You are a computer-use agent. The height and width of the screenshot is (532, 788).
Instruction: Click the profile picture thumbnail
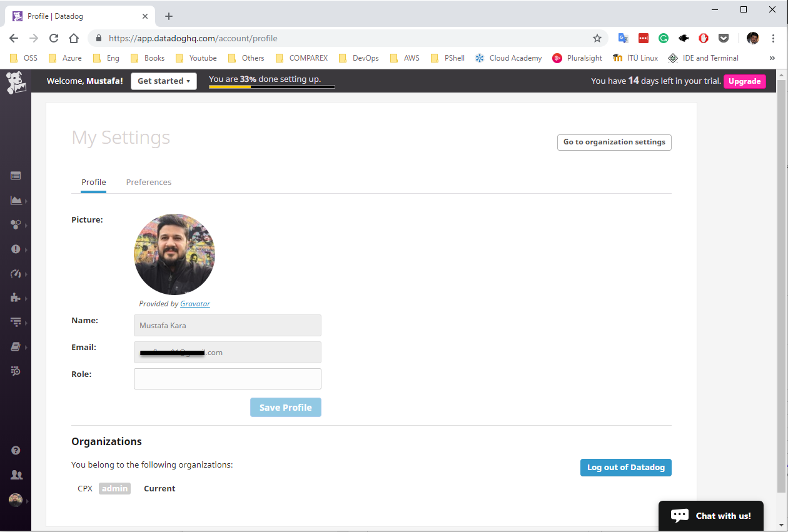(174, 254)
